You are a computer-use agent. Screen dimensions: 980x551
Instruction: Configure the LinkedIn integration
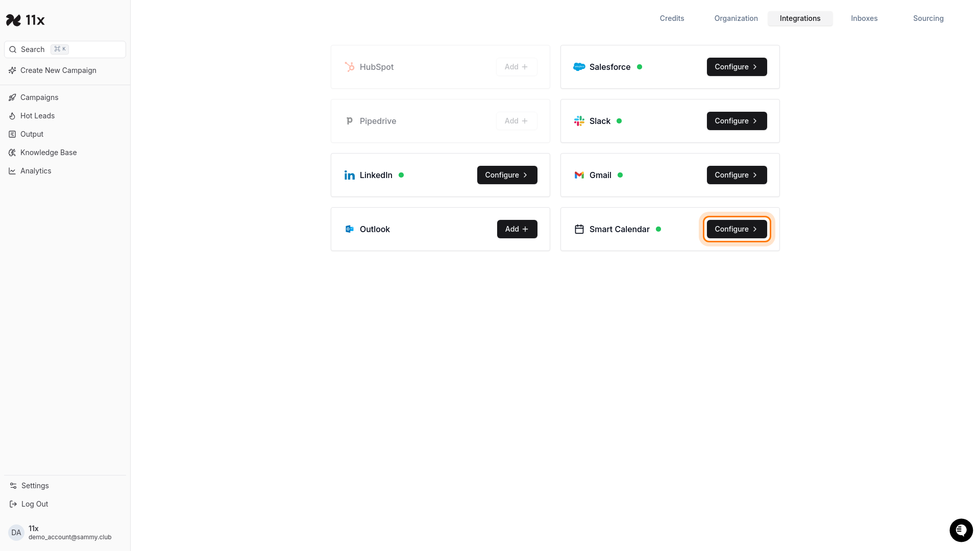tap(507, 175)
